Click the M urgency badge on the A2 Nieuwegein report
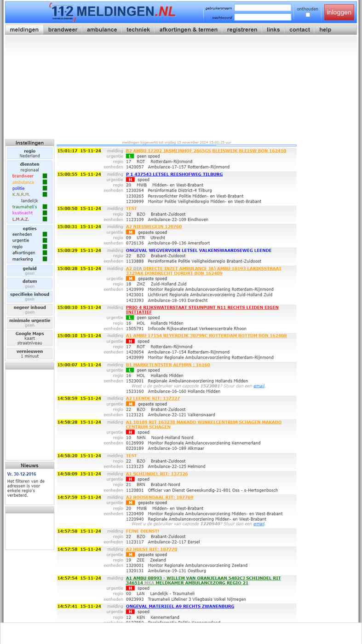This screenshot has height=644, width=362. (x=130, y=232)
